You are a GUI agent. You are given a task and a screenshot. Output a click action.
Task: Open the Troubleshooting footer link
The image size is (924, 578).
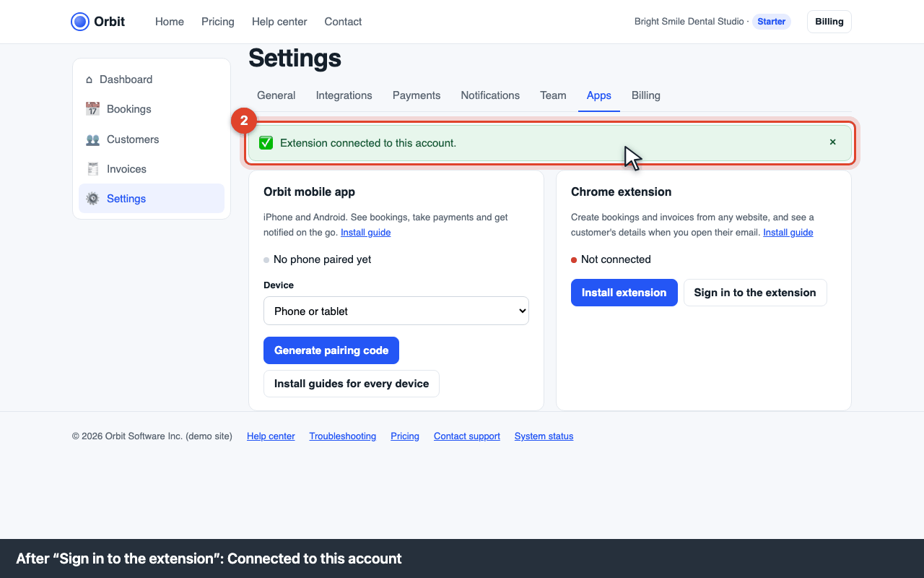[x=343, y=436]
